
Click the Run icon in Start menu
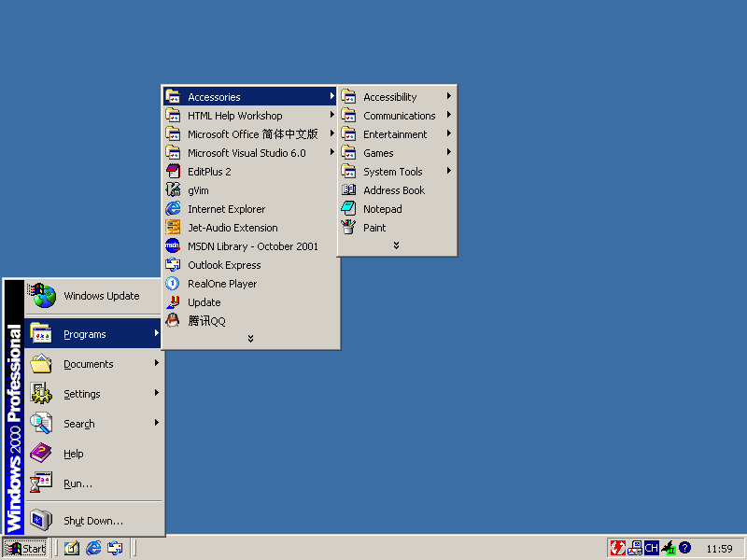coord(41,483)
